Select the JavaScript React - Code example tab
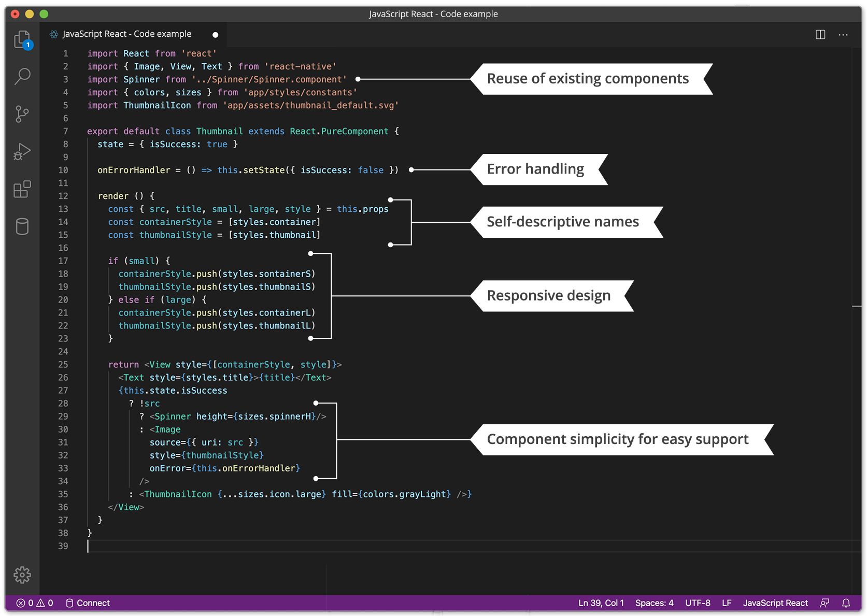Viewport: 867px width, 616px height. point(127,34)
